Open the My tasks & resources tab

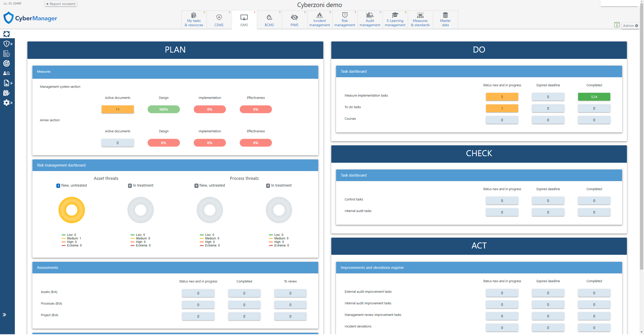[x=194, y=20]
